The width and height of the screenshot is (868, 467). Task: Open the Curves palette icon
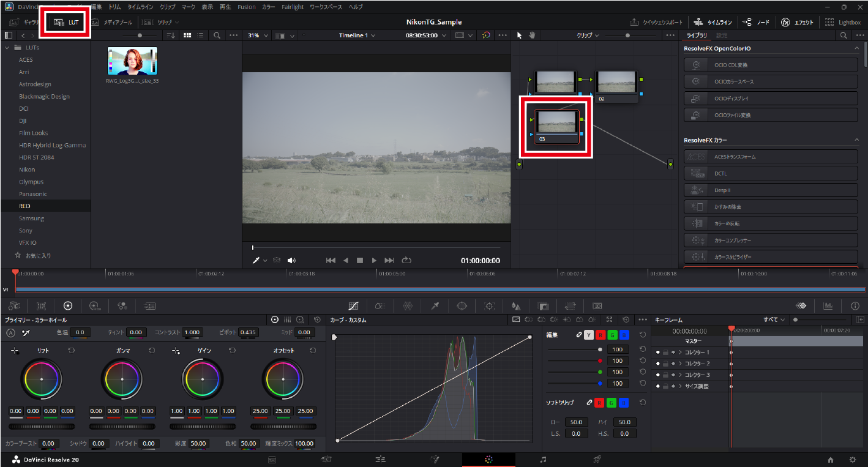coord(353,306)
